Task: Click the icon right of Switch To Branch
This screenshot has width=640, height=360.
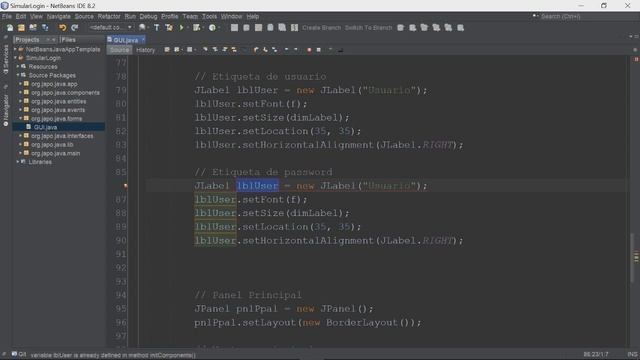Action: [400, 28]
